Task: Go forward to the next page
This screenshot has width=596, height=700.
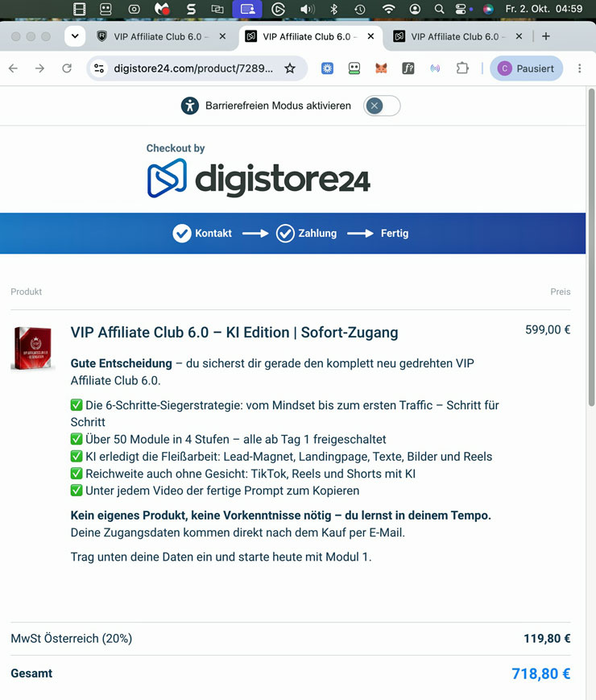Action: 39,68
